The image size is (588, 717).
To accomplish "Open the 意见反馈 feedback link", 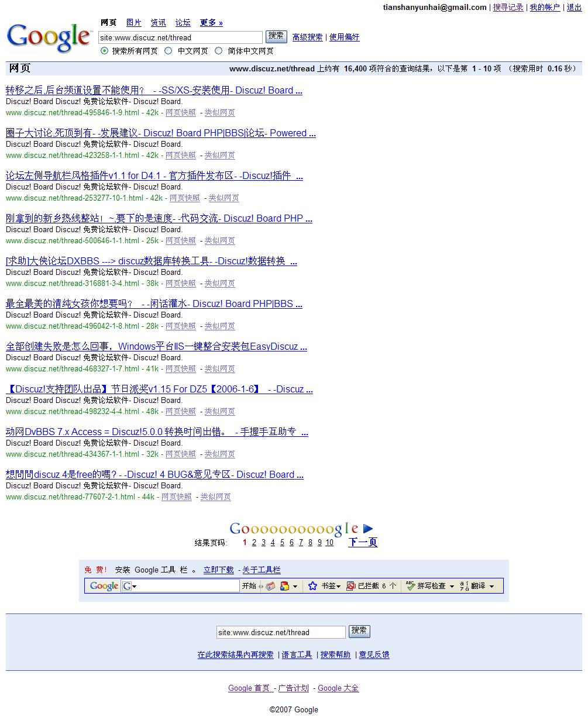I will click(x=374, y=655).
